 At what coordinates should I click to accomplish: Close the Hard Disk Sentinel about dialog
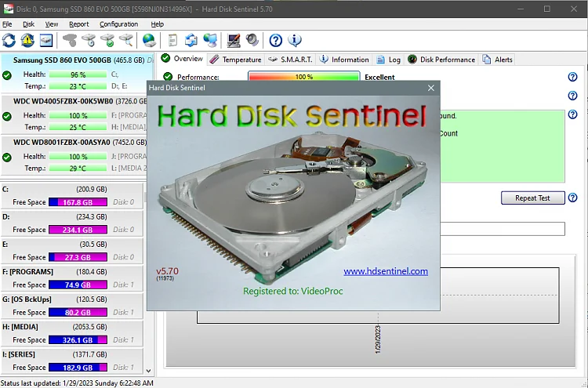431,88
